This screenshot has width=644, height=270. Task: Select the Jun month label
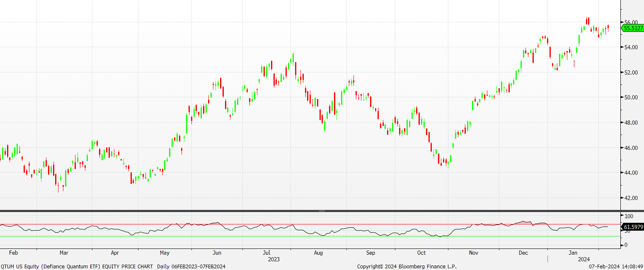point(216,253)
